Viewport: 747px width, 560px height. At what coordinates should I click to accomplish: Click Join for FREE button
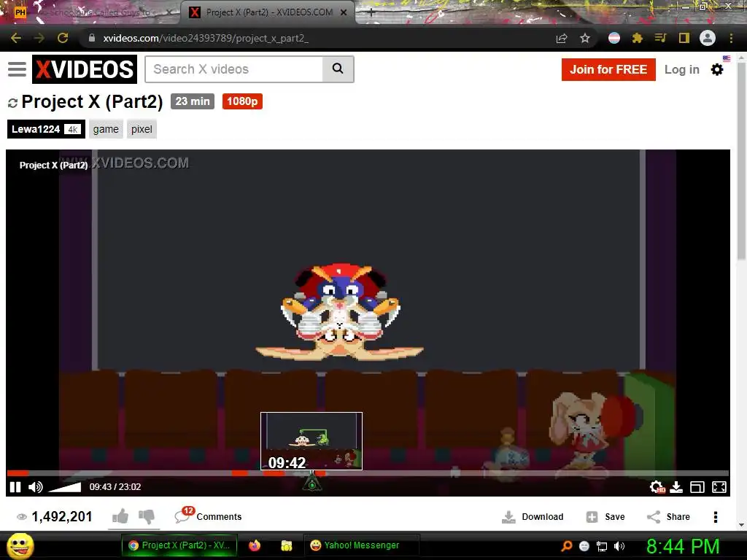point(608,69)
